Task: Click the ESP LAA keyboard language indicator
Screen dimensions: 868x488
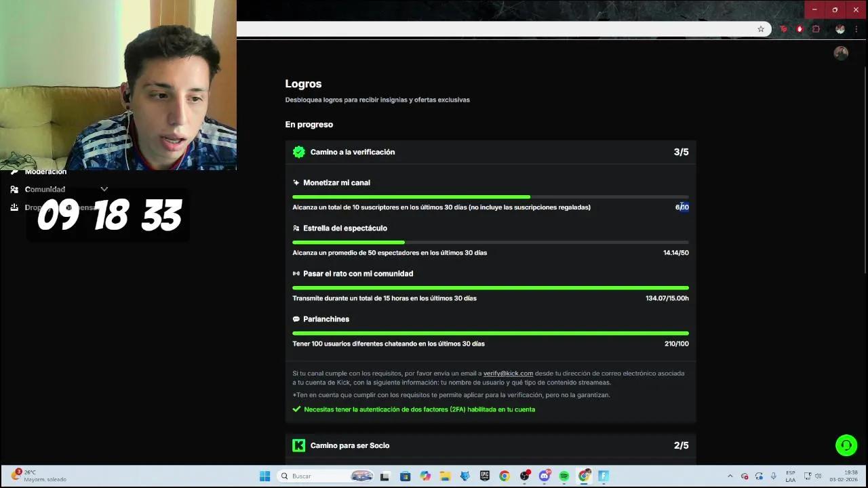Action: (791, 476)
